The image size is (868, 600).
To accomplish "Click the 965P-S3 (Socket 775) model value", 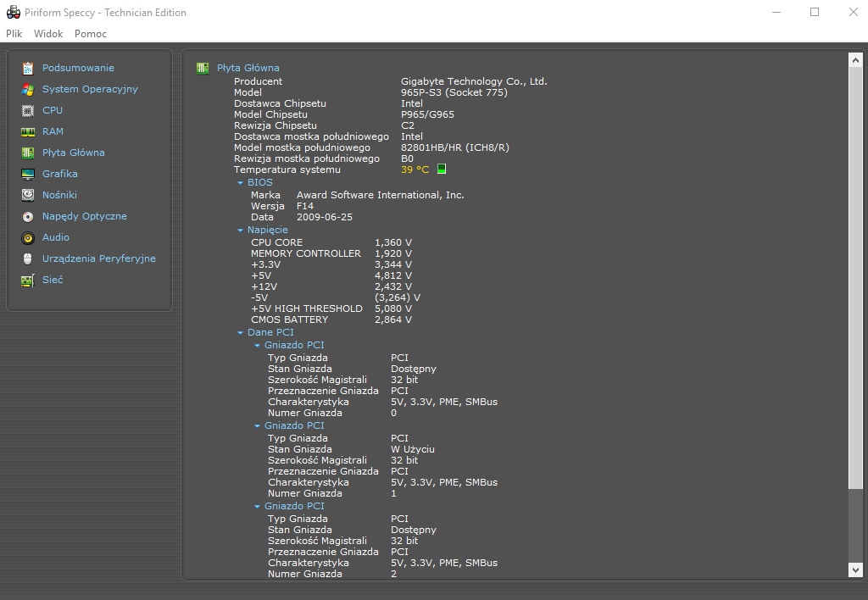I will (x=454, y=92).
